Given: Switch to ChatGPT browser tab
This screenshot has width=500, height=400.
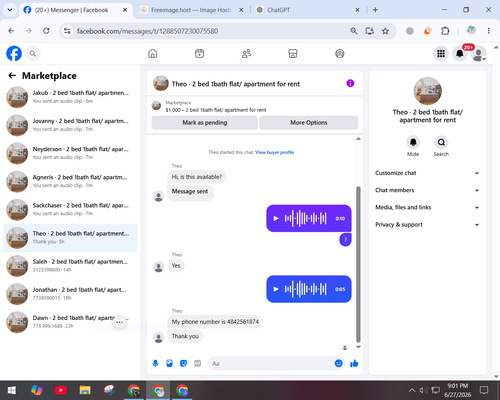Looking at the screenshot, I should [x=308, y=10].
